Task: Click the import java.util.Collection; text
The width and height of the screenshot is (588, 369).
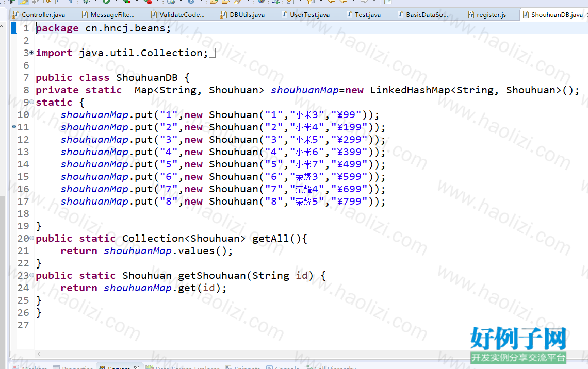Action: pyautogui.click(x=122, y=53)
